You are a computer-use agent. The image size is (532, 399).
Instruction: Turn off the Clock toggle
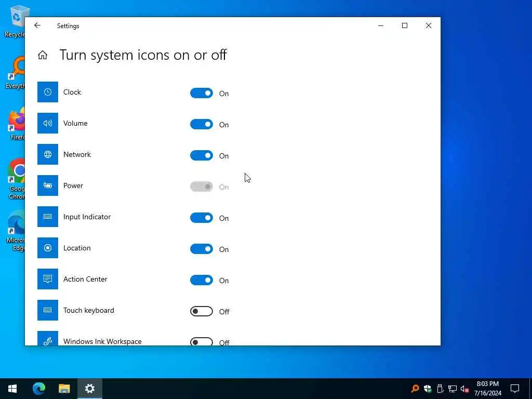pos(202,93)
